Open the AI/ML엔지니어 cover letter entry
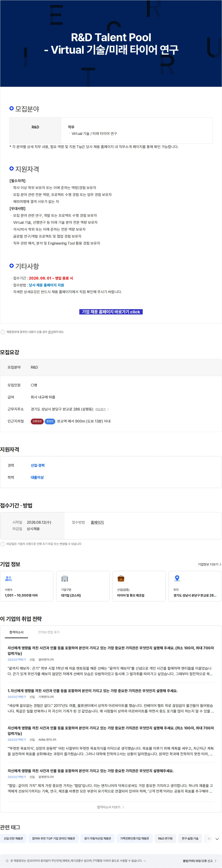The height and width of the screenshot is (868, 222). click(x=111, y=741)
